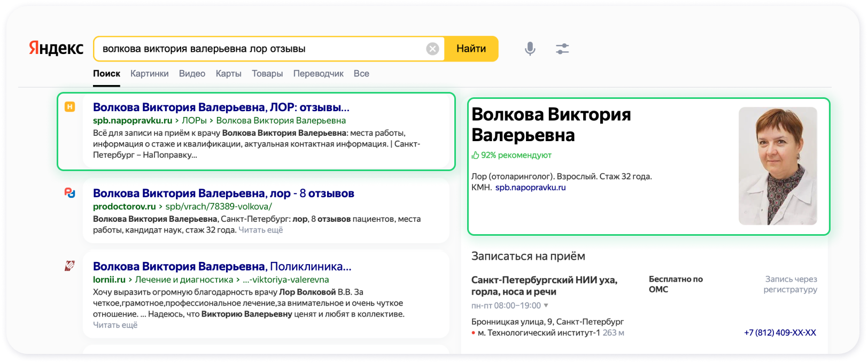Viewport: 868px width, 363px height.
Task: Expand Читать ещё under lornii snippet
Action: (x=115, y=325)
